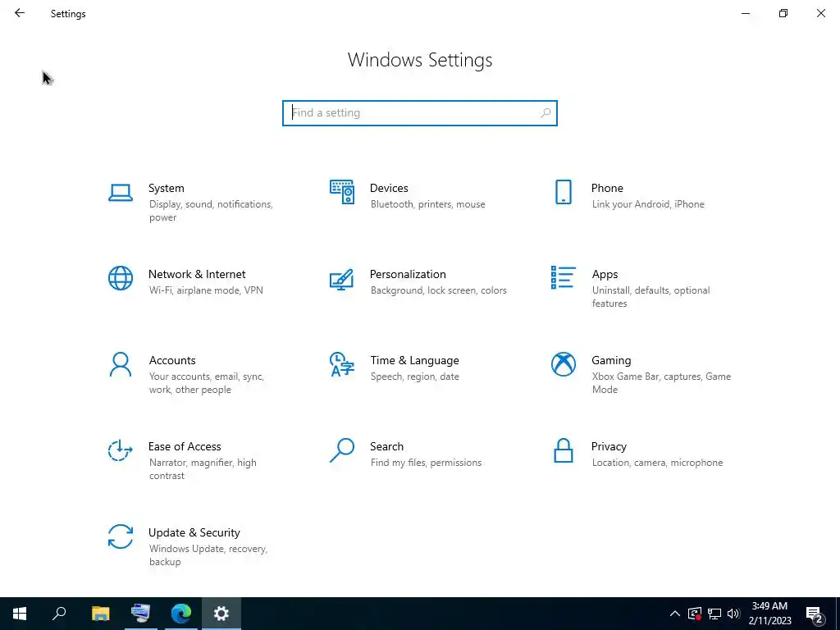Click "Uninstall, defaults, optional features" text
Image resolution: width=840 pixels, height=630 pixels.
click(651, 297)
